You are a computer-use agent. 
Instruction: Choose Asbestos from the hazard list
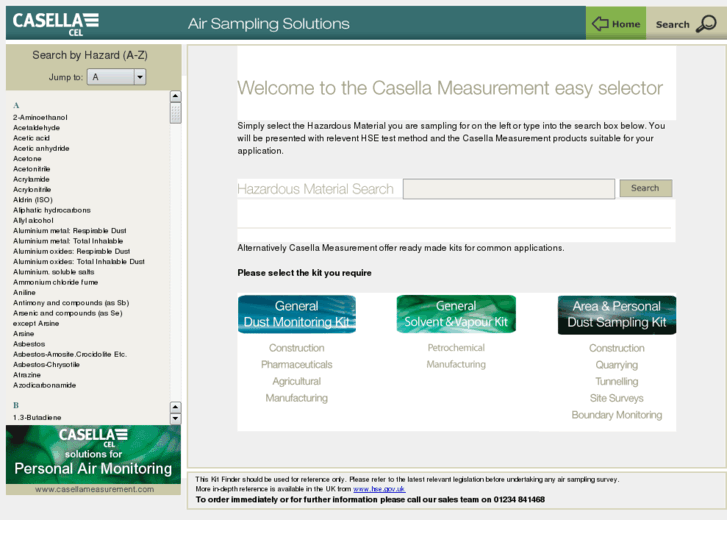29,344
